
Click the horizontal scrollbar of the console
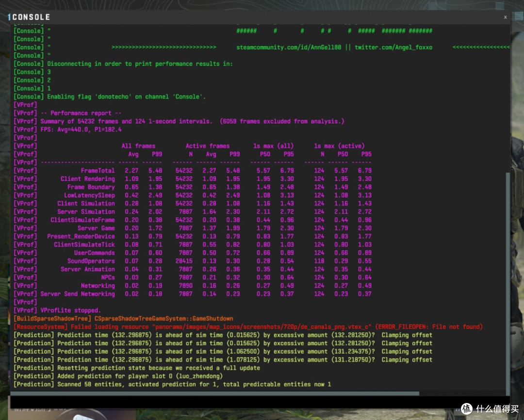tap(214, 393)
